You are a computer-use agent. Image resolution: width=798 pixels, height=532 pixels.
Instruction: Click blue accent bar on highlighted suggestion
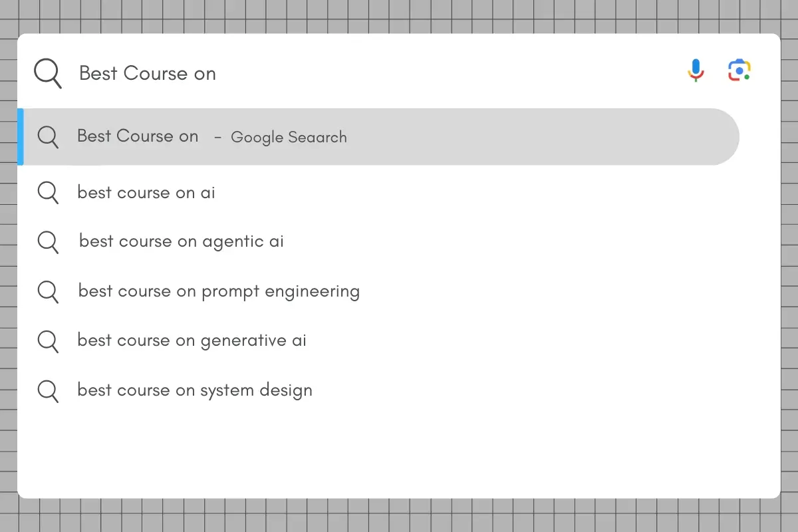point(21,136)
